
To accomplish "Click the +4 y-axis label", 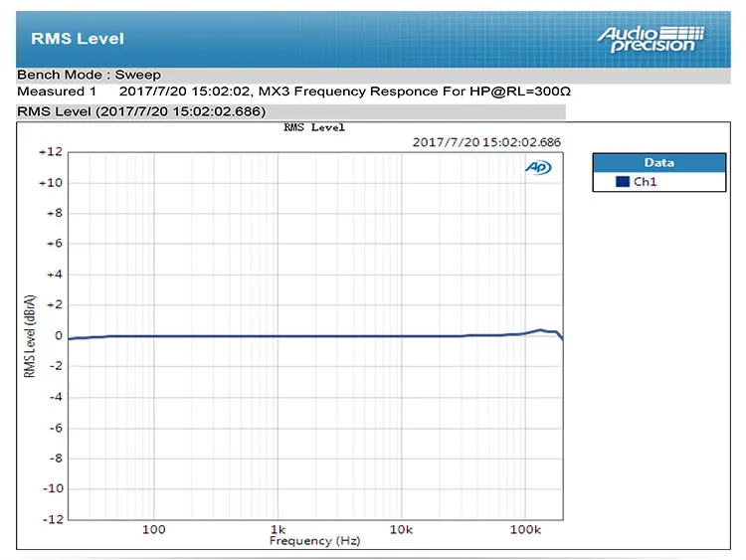I will pyautogui.click(x=55, y=275).
